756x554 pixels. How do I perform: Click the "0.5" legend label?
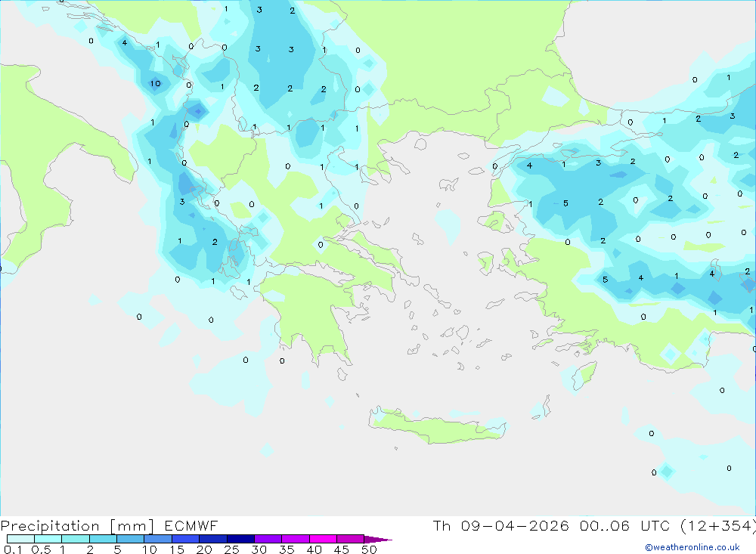coord(41,549)
